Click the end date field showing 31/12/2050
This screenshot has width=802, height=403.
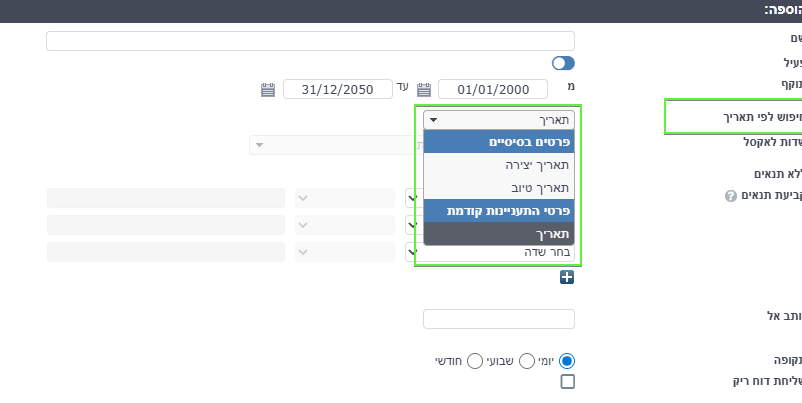(337, 89)
